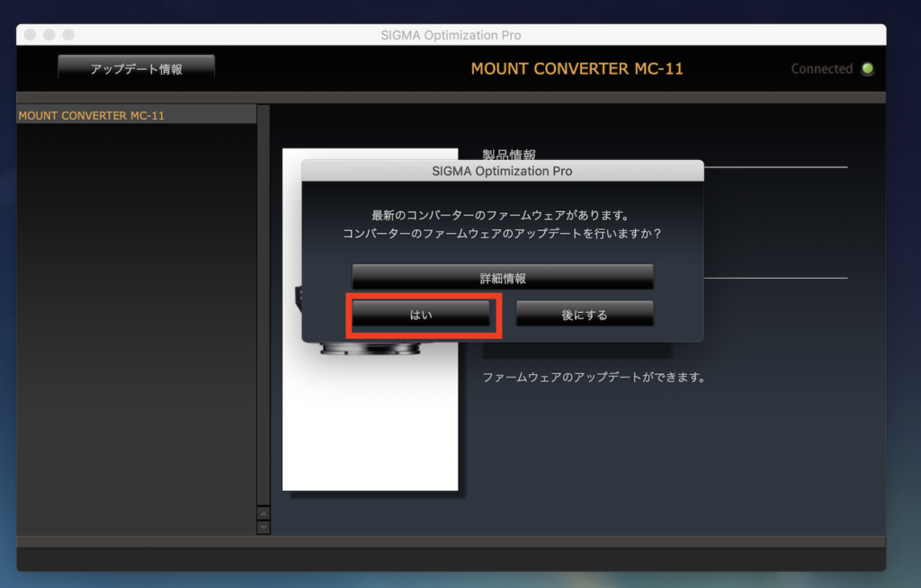
Task: Open the アップデート情報 button
Action: click(137, 68)
